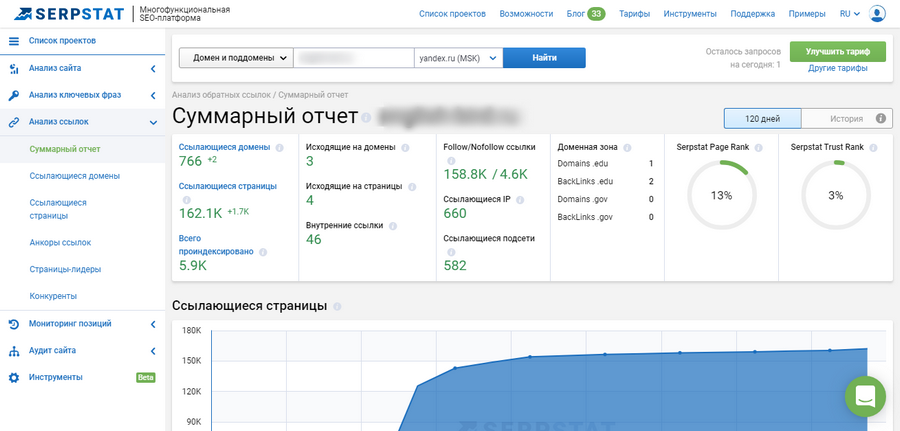Image resolution: width=900 pixels, height=431 pixels.
Task: Click info icon beside Исходящие на домены
Action: 405,147
